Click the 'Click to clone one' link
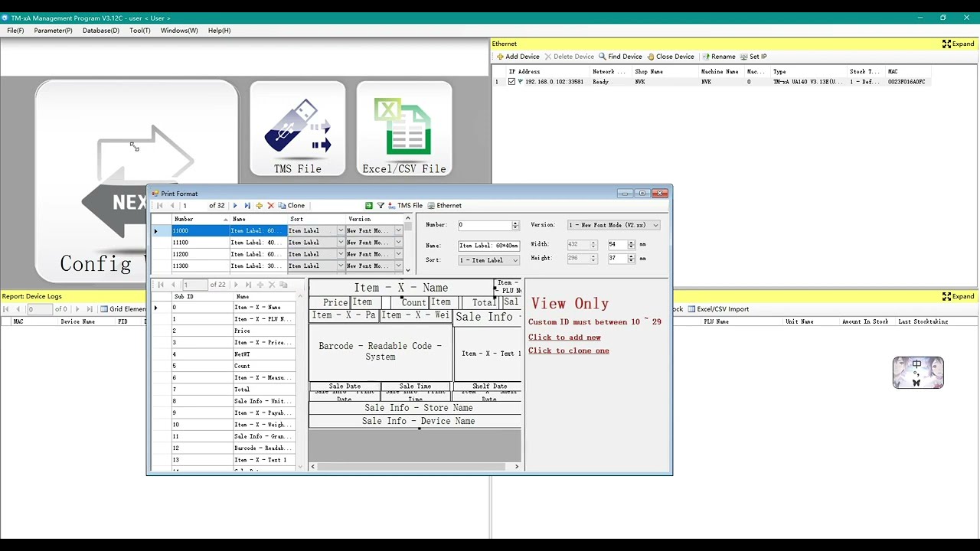Screen dimensions: 980x551 pos(569,350)
